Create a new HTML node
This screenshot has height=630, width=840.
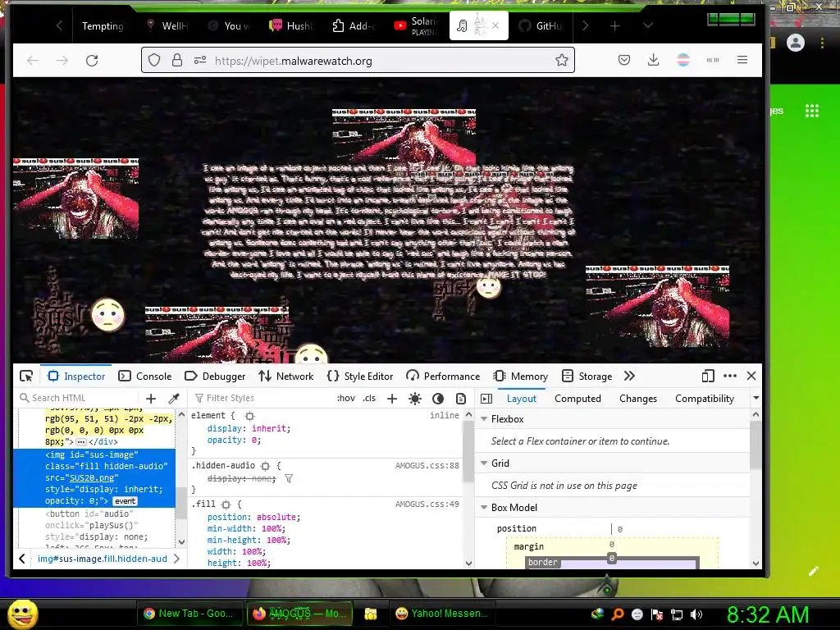[151, 399]
